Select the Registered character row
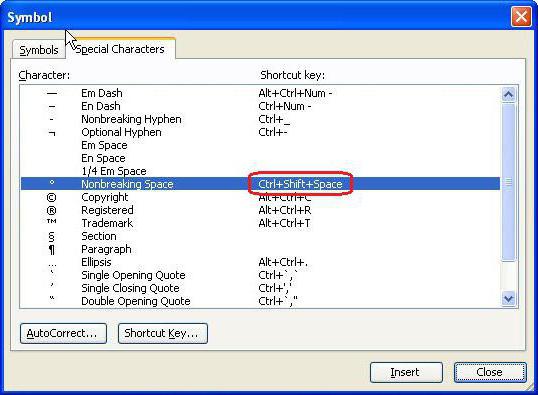The image size is (538, 395). coord(260,210)
